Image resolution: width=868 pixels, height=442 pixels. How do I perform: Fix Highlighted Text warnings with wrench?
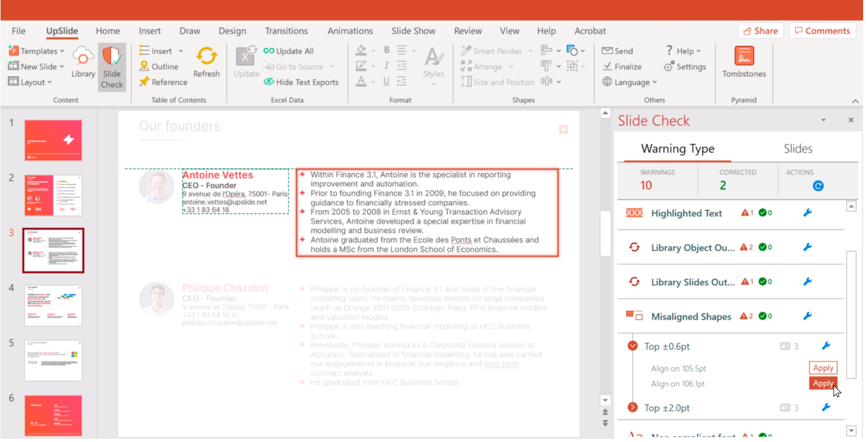(808, 213)
